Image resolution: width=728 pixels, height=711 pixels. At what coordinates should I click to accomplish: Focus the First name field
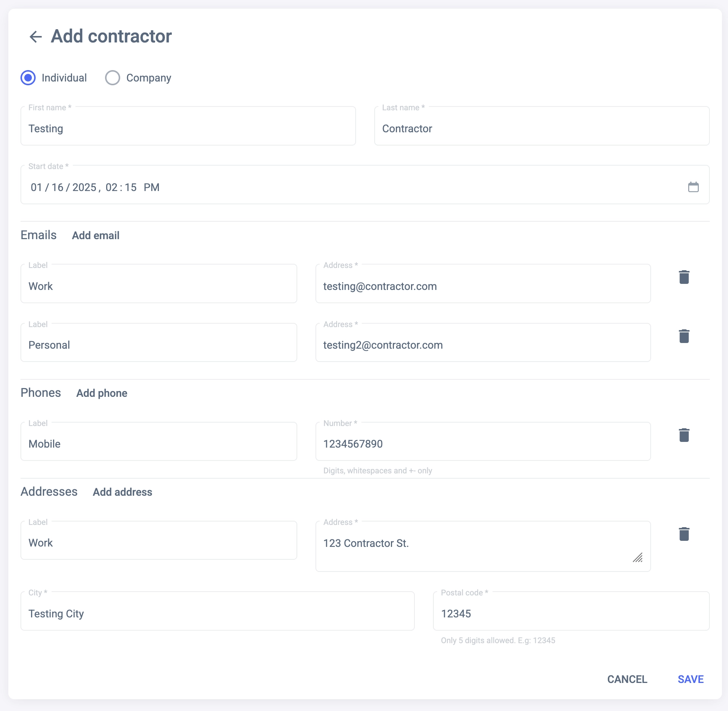pyautogui.click(x=188, y=128)
